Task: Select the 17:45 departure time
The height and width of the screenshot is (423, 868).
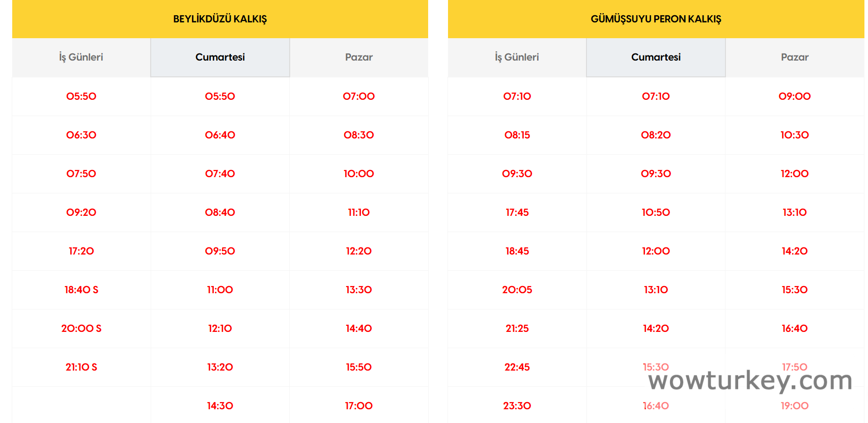Action: tap(517, 212)
